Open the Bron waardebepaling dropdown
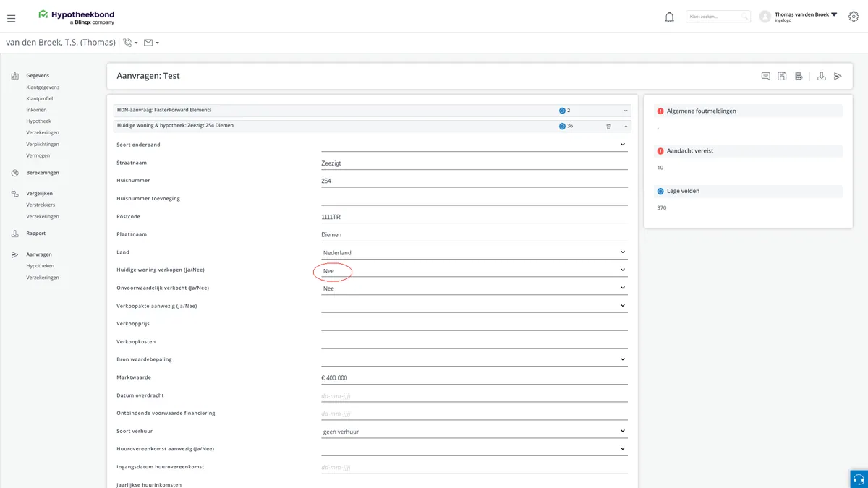The width and height of the screenshot is (868, 488). (x=475, y=359)
